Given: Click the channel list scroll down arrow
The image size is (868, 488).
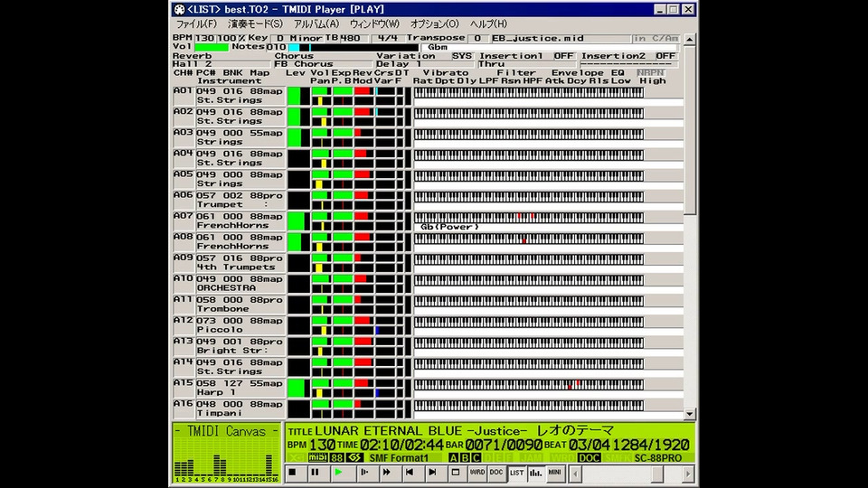Looking at the screenshot, I should 689,414.
